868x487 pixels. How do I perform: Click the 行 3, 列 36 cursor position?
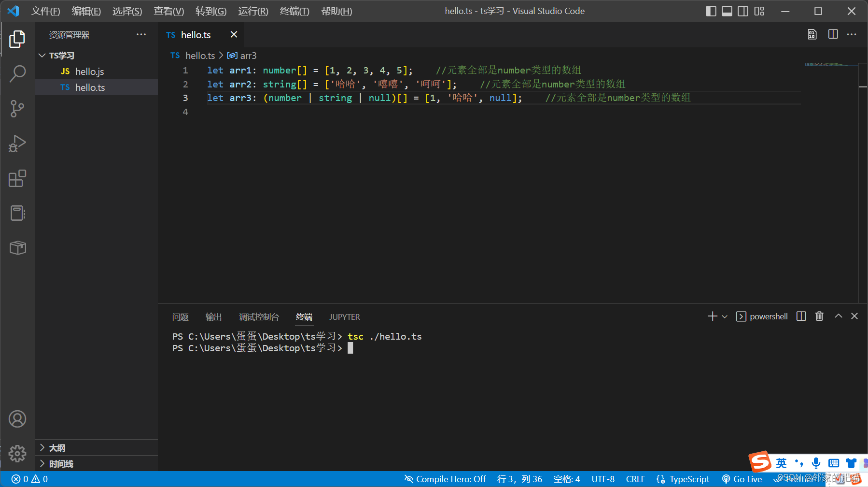519,479
